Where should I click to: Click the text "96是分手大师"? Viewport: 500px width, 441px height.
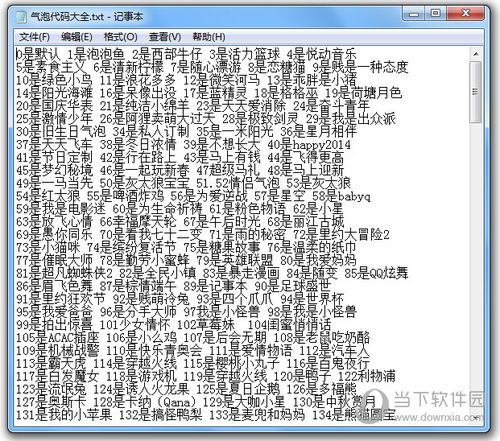click(138, 312)
